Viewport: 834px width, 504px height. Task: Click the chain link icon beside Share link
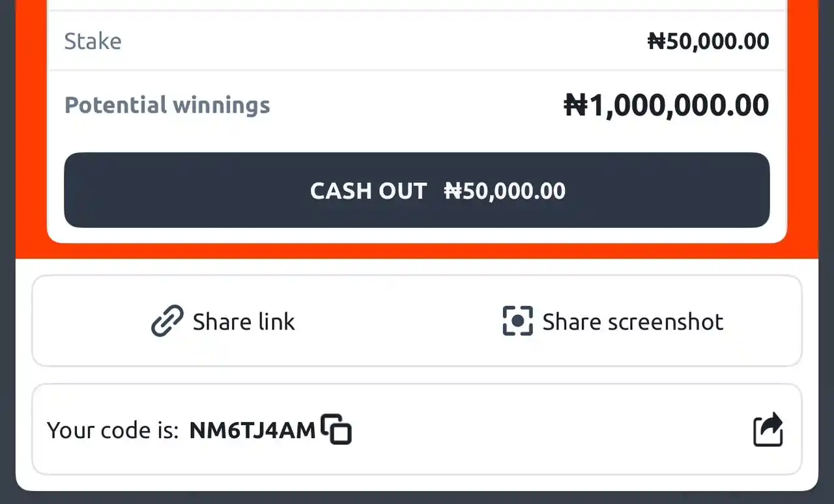pyautogui.click(x=167, y=321)
